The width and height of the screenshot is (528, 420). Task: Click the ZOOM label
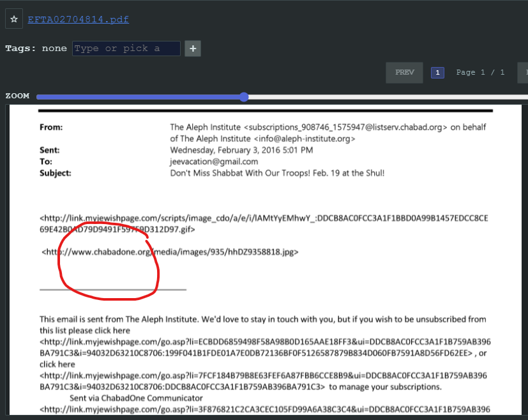click(x=17, y=96)
